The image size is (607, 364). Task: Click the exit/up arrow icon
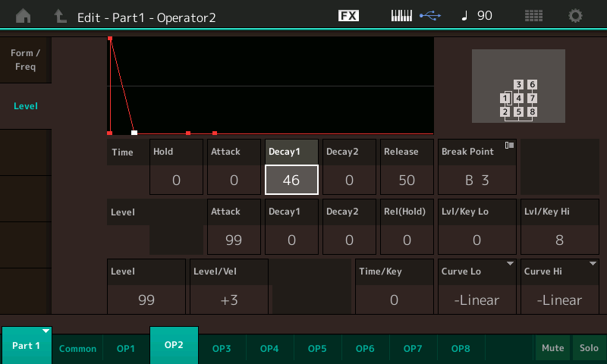tap(60, 16)
